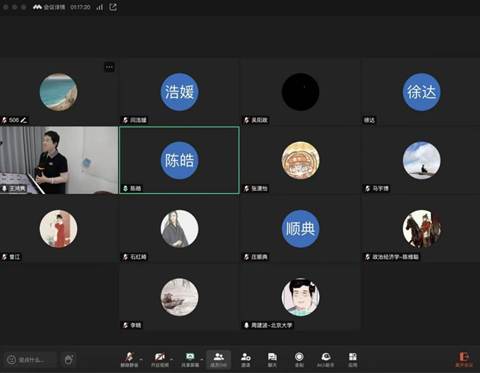The height and width of the screenshot is (373, 480).
Task: Start screen sharing from the toolbar
Action: [190, 359]
